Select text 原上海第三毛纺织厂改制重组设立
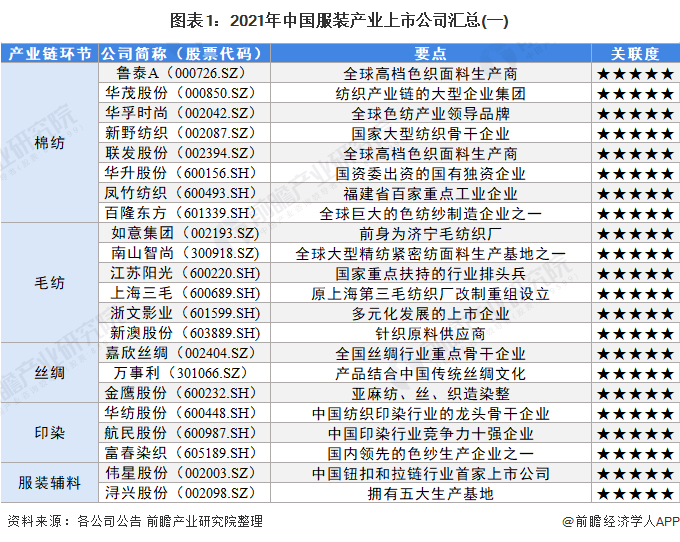The image size is (680, 542). coord(431,294)
